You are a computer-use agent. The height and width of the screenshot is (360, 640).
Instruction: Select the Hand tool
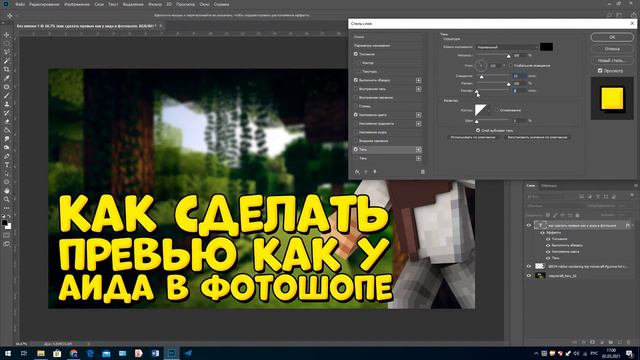coord(7,191)
